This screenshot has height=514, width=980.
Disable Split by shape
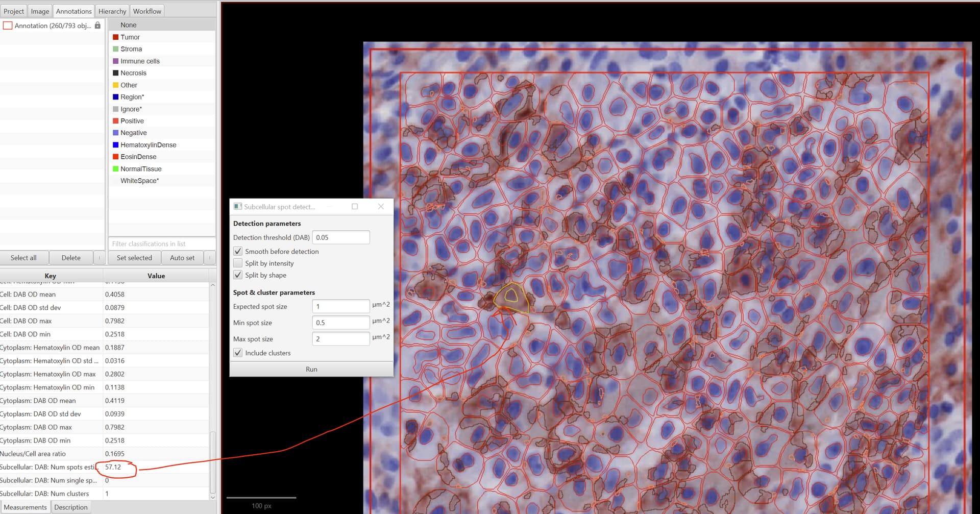tap(238, 275)
